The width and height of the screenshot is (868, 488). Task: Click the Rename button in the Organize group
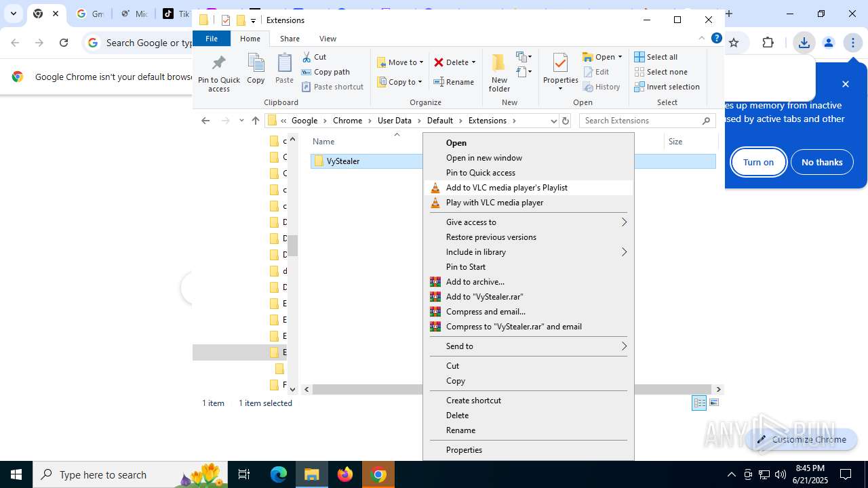(x=454, y=82)
